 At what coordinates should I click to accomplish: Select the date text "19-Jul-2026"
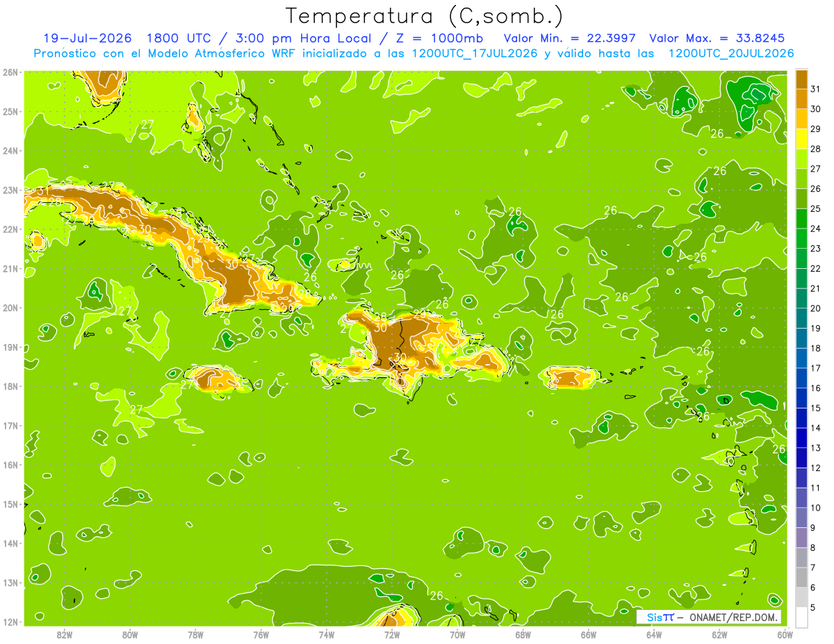click(x=88, y=38)
